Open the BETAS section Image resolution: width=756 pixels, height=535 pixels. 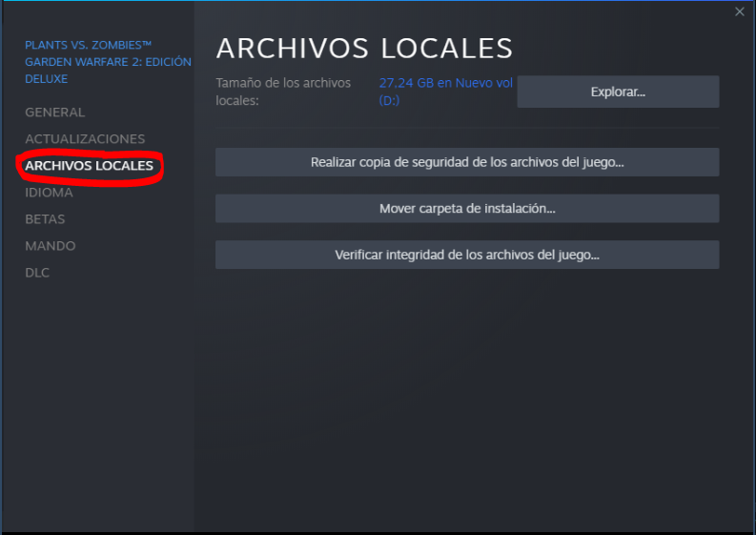coord(45,219)
